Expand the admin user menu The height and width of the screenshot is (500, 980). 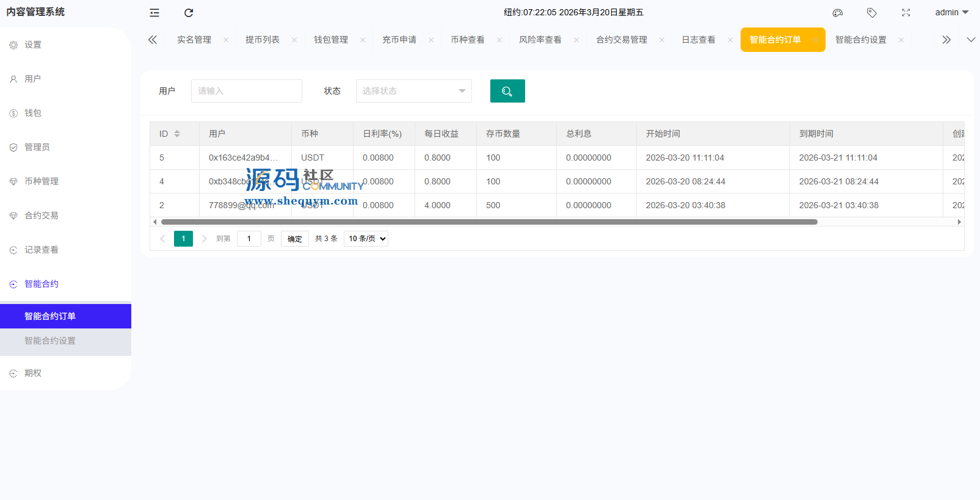(x=951, y=12)
